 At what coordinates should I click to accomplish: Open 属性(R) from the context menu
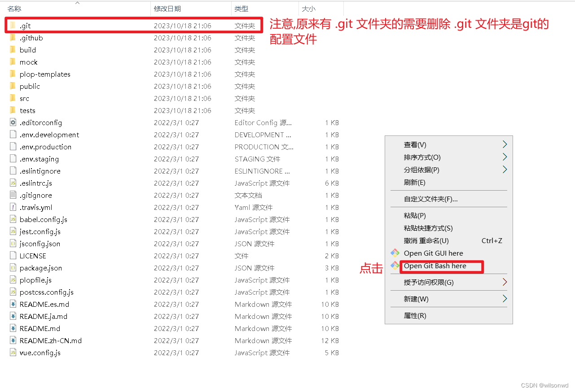click(415, 315)
